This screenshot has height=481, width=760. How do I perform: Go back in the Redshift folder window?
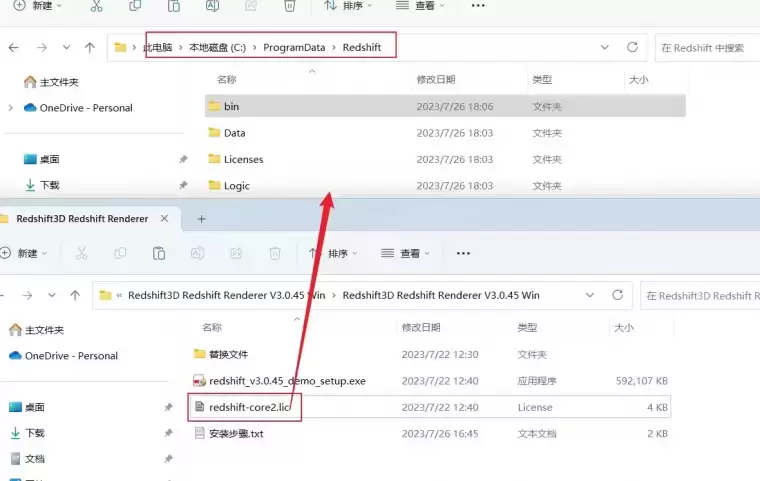tap(14, 48)
